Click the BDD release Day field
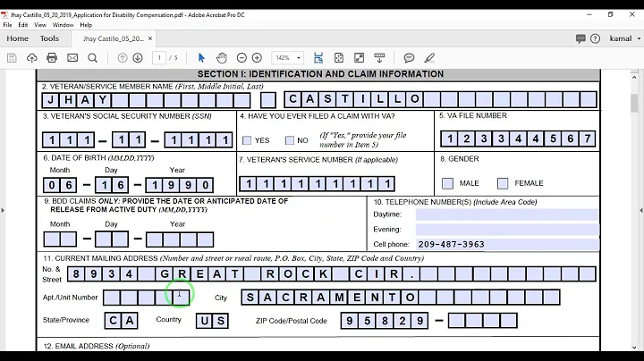 111,239
